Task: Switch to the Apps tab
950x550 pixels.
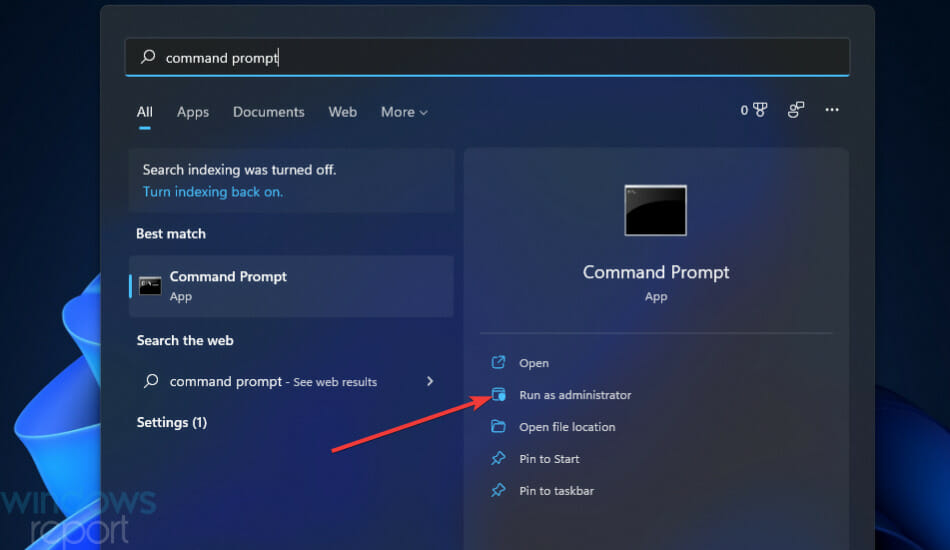Action: (x=193, y=112)
